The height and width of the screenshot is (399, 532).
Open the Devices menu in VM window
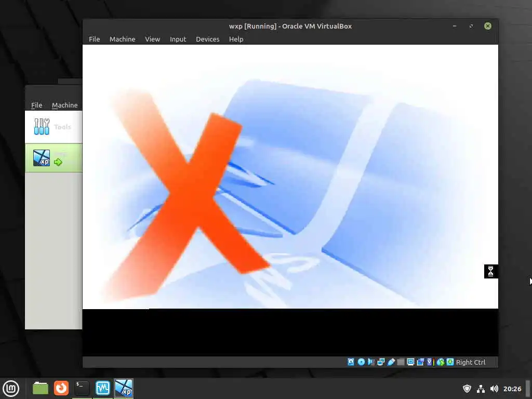(208, 39)
